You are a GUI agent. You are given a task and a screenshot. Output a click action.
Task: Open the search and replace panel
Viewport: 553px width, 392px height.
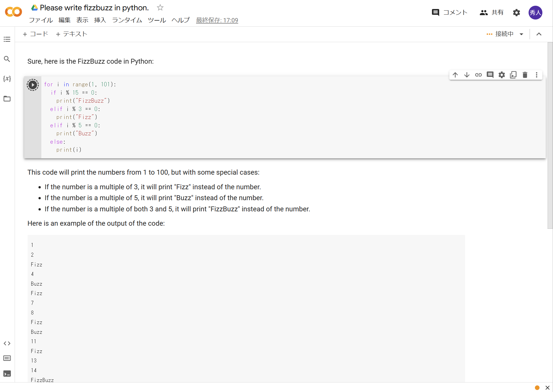(7, 59)
